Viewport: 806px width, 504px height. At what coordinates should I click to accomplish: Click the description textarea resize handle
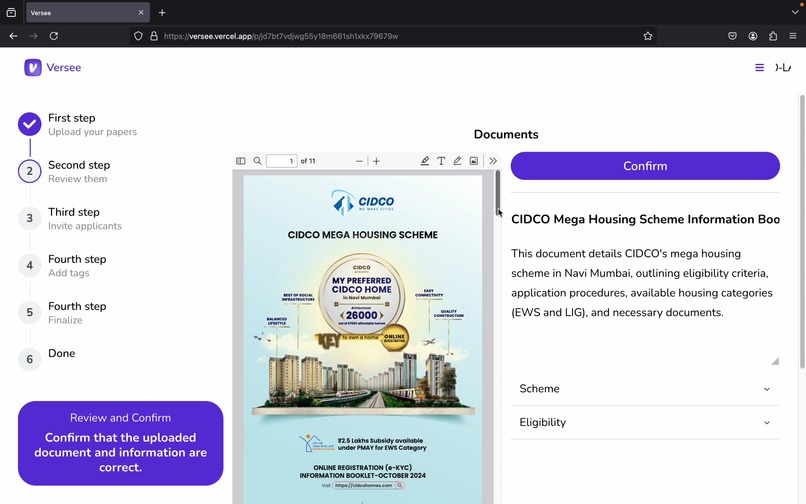(x=775, y=361)
